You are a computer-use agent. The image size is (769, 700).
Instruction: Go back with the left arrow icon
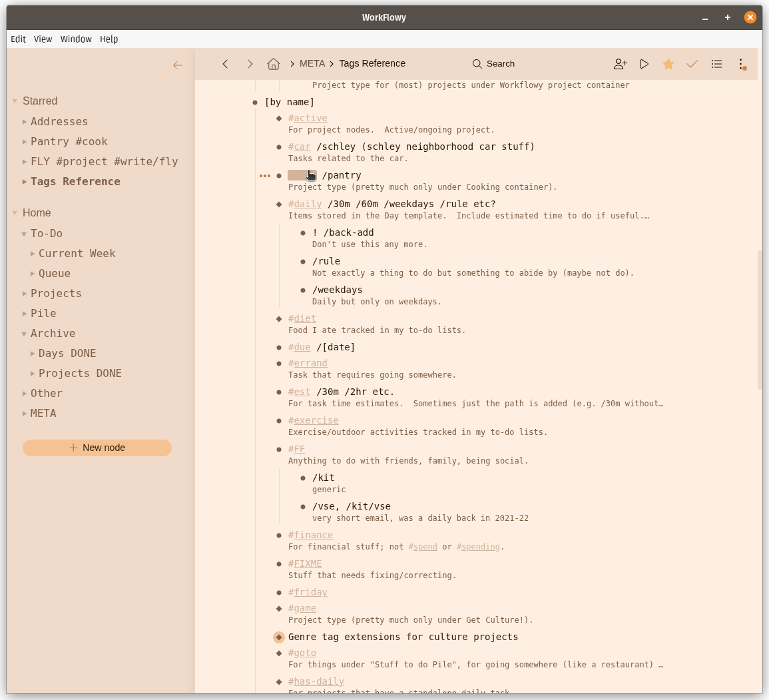[225, 64]
